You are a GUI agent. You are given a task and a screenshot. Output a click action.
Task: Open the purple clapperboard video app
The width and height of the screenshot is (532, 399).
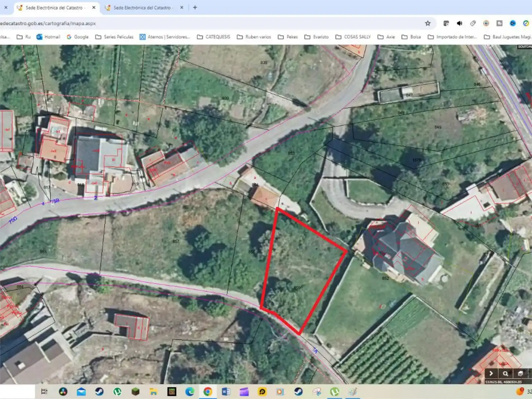coord(244,392)
